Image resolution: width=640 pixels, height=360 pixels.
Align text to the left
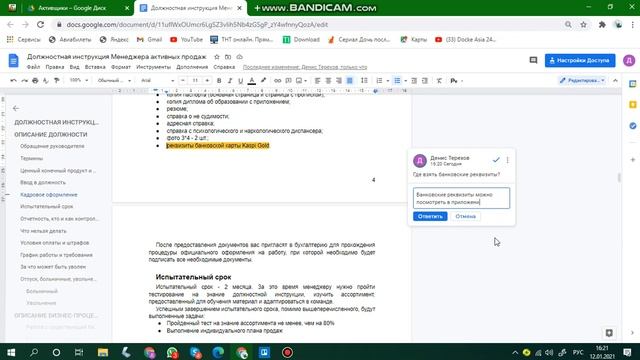tap(318, 81)
